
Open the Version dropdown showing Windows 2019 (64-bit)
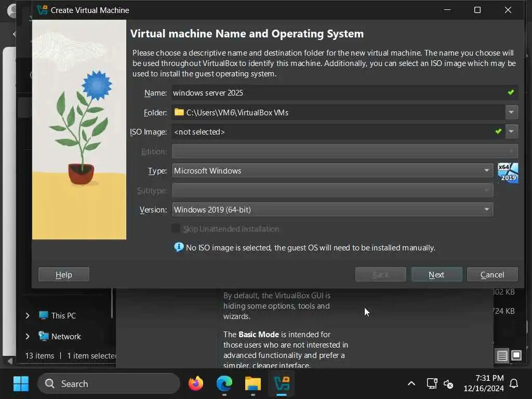[332, 210]
